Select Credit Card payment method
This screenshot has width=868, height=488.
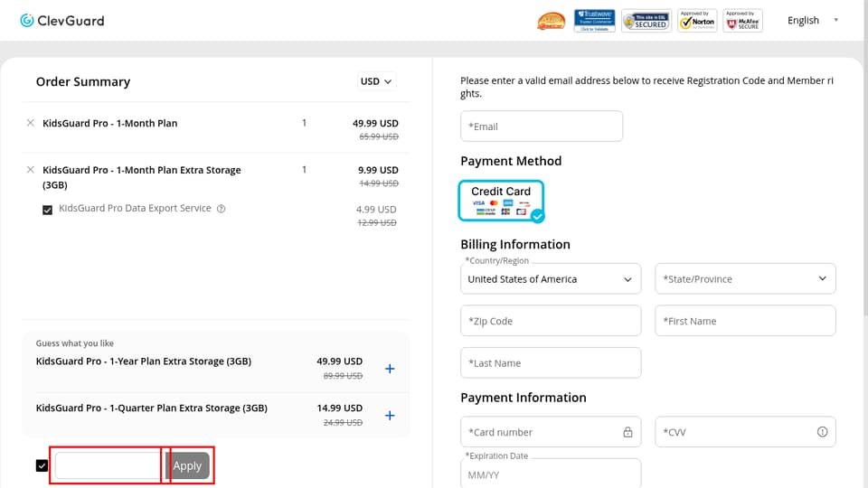click(x=501, y=201)
